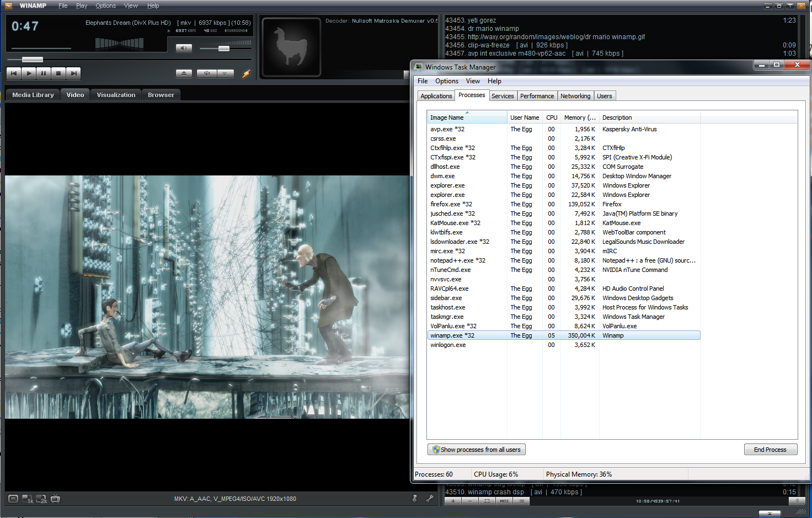Click the pin icon in video toolbar
The width and height of the screenshot is (812, 518).
click(x=415, y=498)
